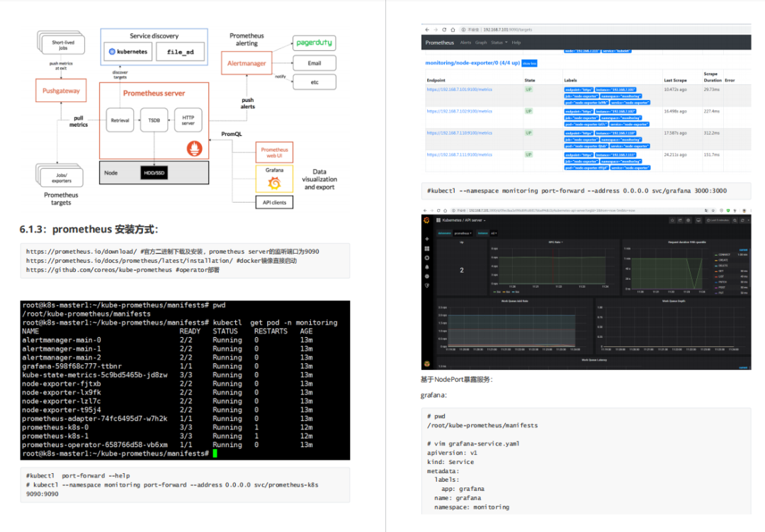Open endpoint 192.168.7.111:9100/metrics link
The width and height of the screenshot is (765, 532).
click(459, 154)
